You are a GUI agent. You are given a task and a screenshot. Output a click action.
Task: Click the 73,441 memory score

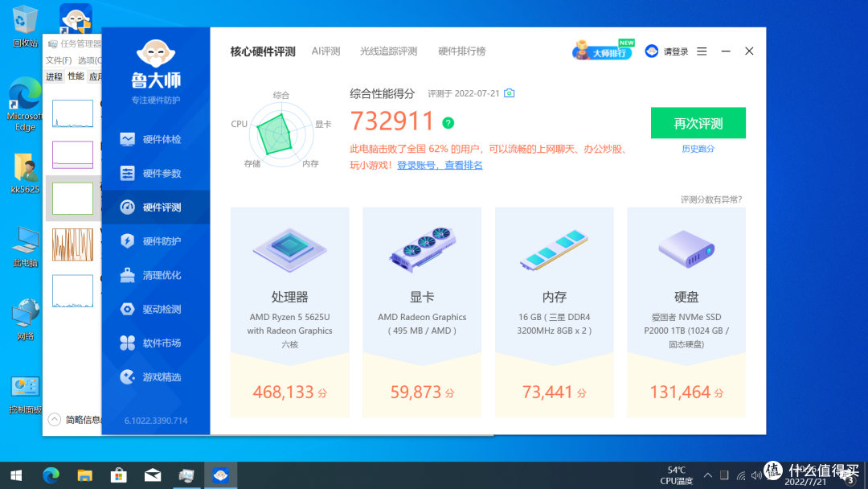pos(554,392)
